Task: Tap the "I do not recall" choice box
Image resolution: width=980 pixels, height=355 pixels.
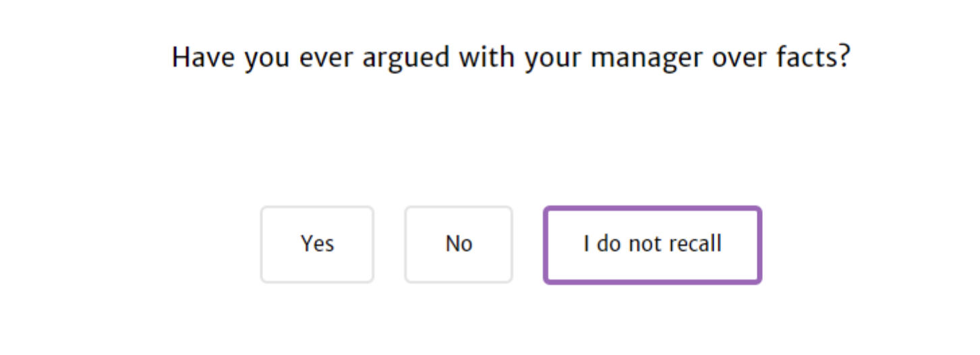Action: pyautogui.click(x=652, y=244)
